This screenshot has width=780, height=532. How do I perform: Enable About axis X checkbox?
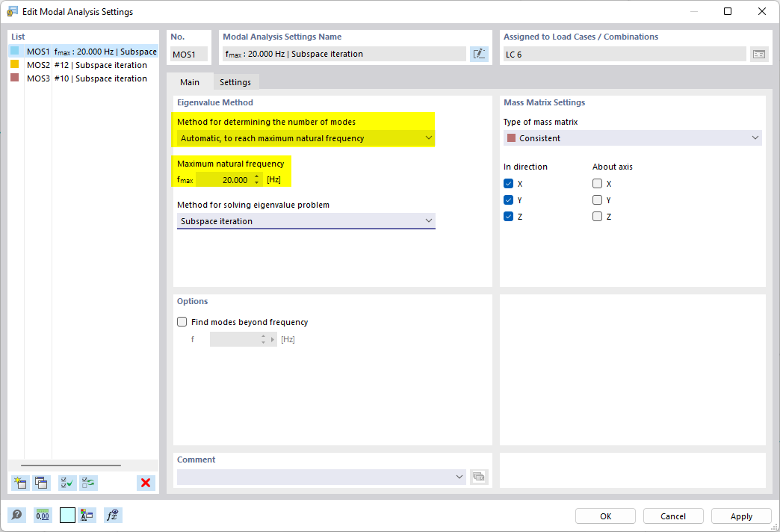pyautogui.click(x=598, y=184)
